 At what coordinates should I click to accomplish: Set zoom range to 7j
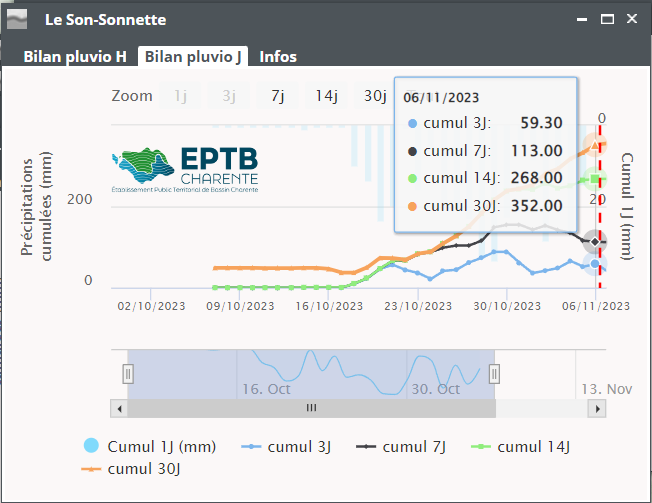click(277, 96)
